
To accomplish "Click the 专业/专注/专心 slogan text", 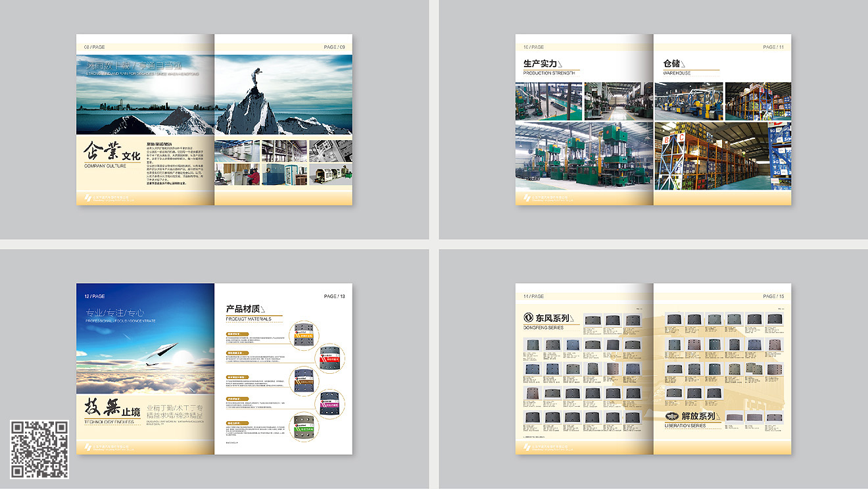I will tap(115, 313).
